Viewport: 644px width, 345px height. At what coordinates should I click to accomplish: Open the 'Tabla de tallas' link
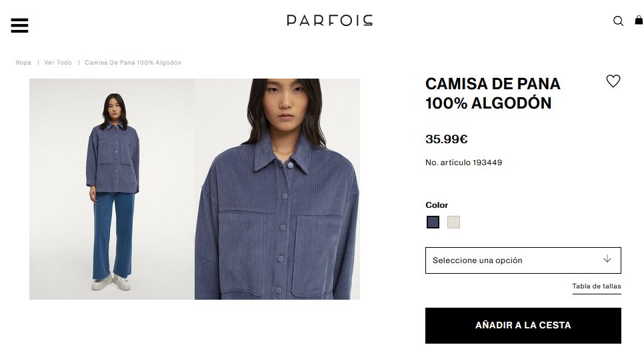[x=597, y=286]
